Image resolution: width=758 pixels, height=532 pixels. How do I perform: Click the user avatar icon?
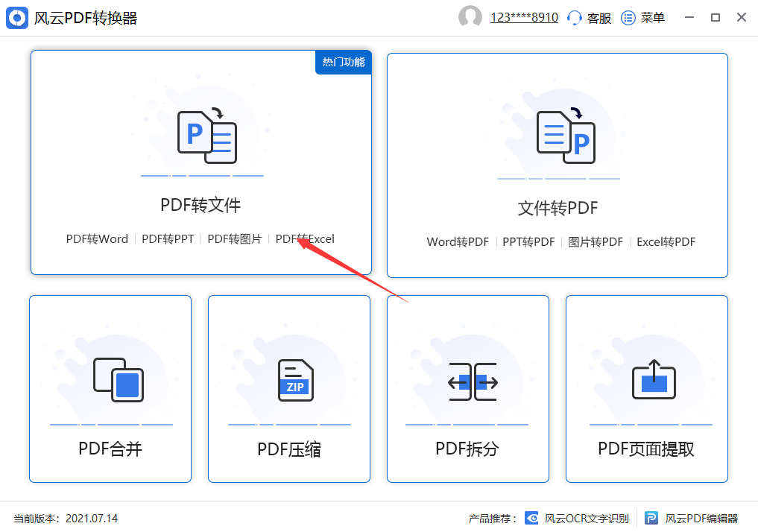tap(470, 18)
